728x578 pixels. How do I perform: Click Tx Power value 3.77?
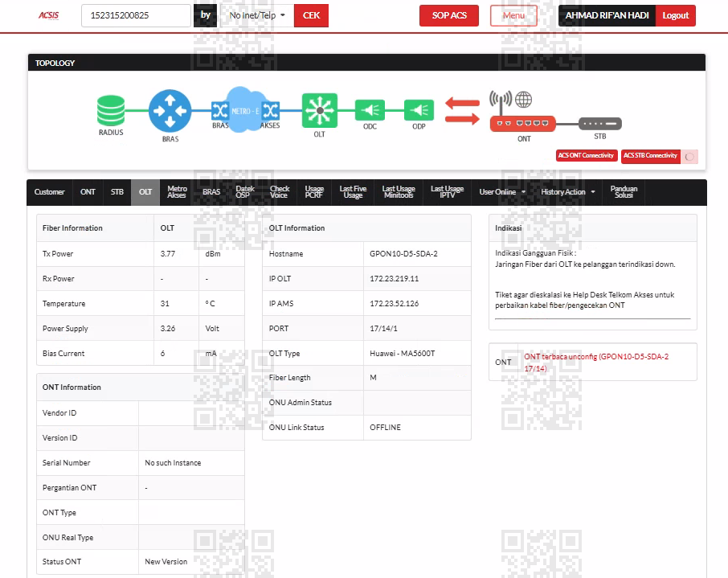(168, 254)
